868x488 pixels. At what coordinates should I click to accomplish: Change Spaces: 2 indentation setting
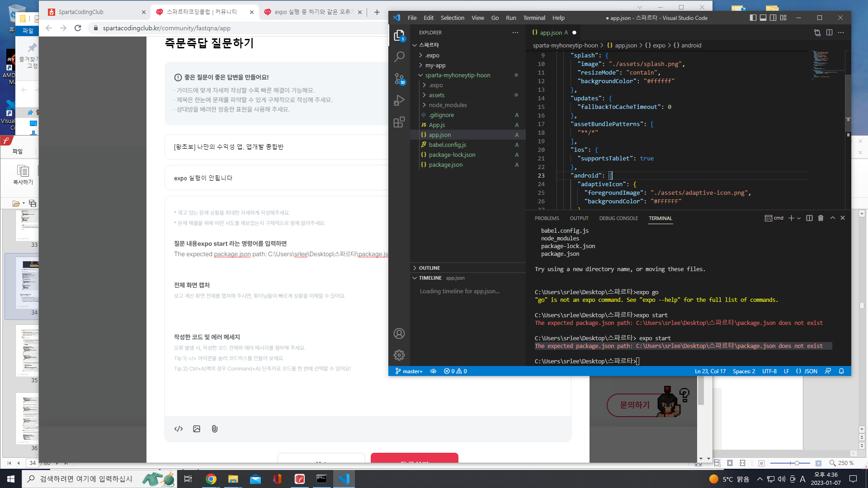(744, 371)
